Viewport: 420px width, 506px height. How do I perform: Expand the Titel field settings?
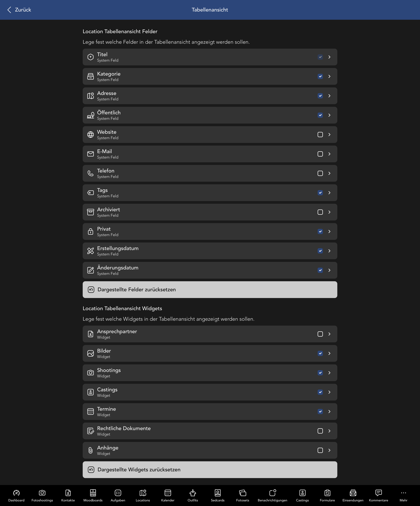329,57
